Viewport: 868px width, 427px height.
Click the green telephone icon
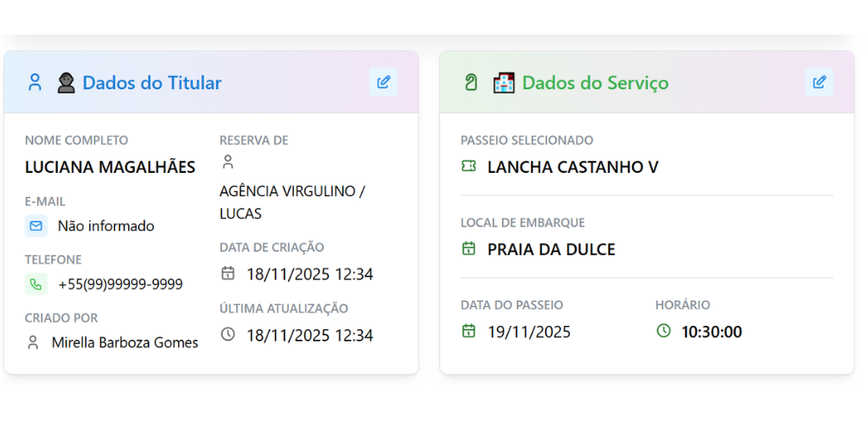[36, 284]
